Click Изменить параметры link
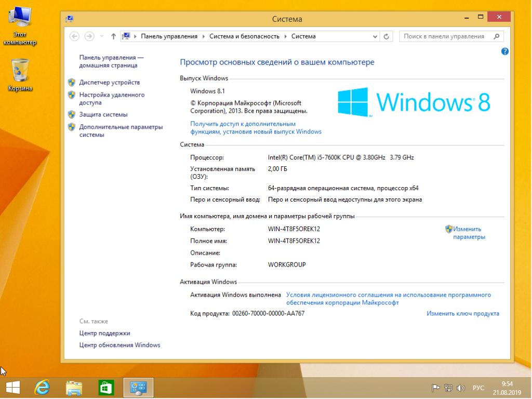 (x=469, y=233)
